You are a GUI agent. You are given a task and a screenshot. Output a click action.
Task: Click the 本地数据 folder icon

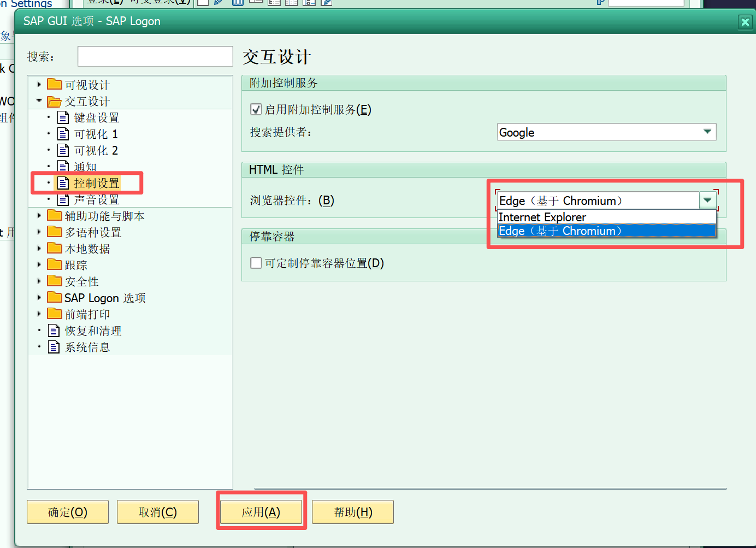coord(55,248)
